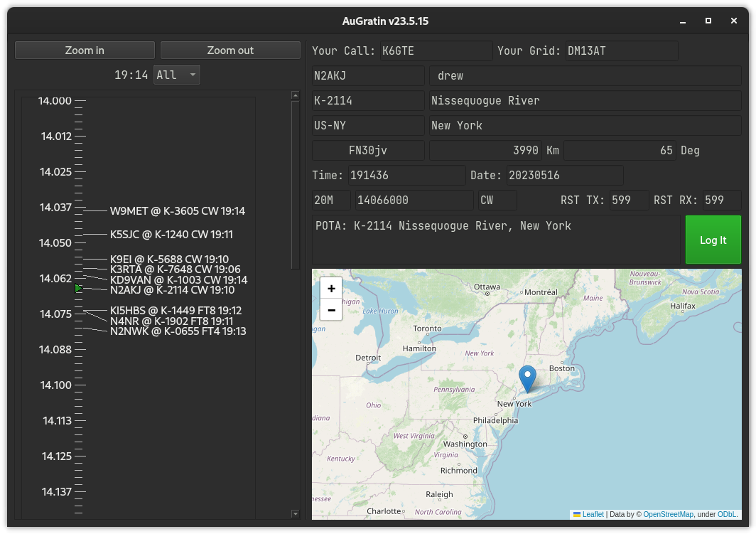Click the Log It button
The width and height of the screenshot is (756, 534).
point(713,240)
